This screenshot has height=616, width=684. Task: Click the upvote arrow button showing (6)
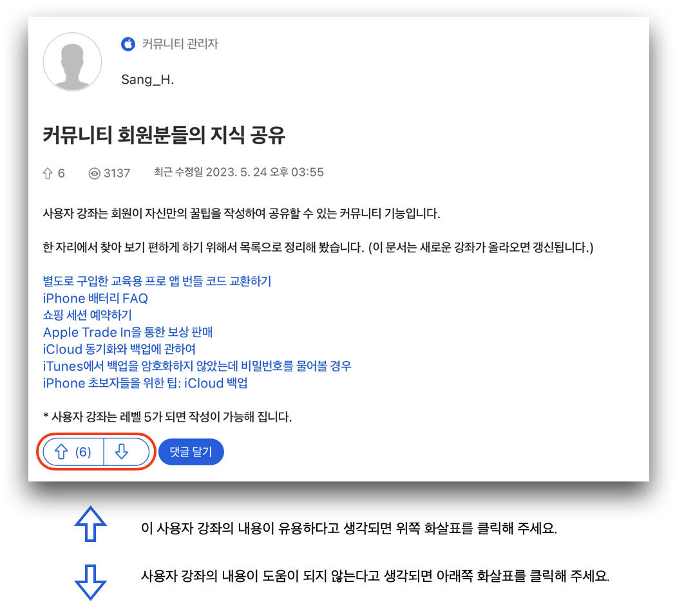coord(73,452)
